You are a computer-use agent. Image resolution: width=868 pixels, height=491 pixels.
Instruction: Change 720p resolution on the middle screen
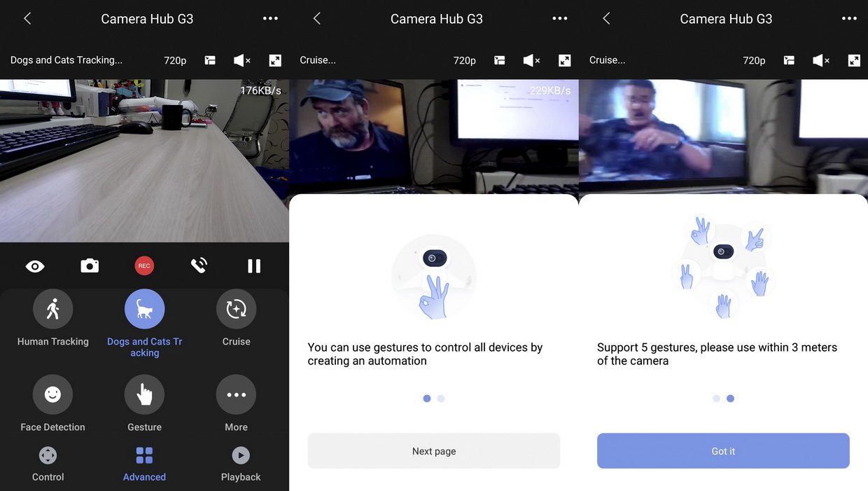465,60
